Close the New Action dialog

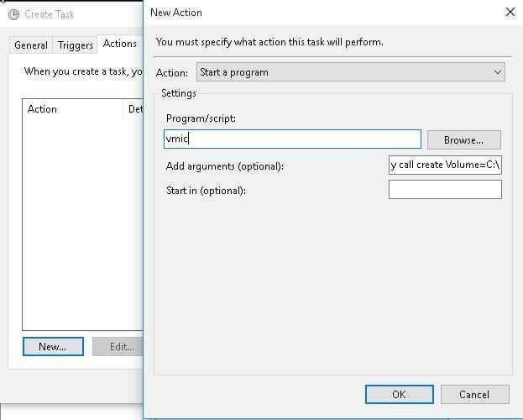click(510, 13)
